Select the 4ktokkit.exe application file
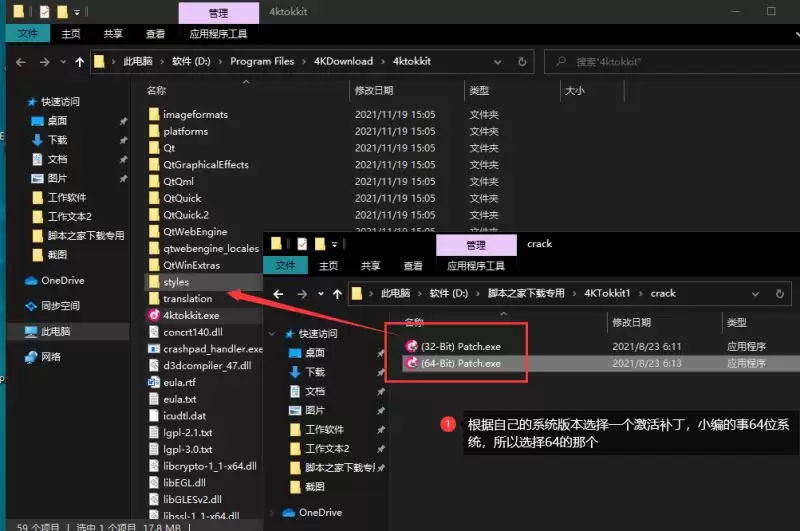Screen dimensions: 800x531 [190, 315]
